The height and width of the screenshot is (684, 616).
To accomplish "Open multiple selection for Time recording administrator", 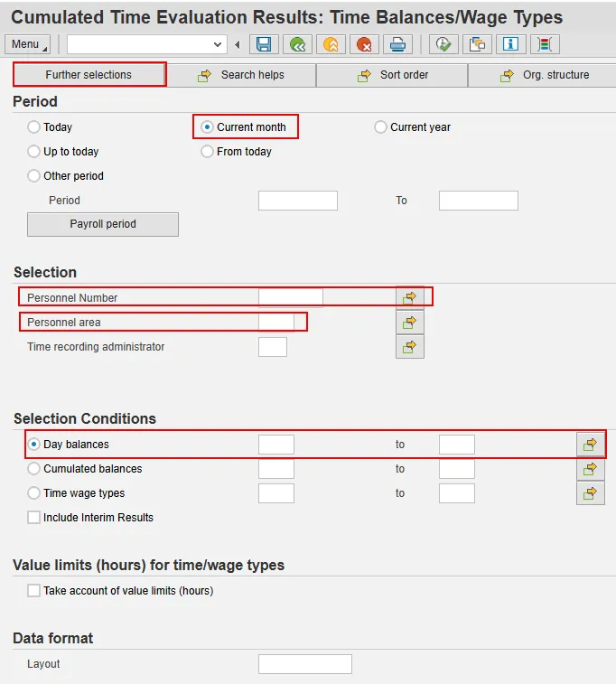I will pyautogui.click(x=410, y=347).
